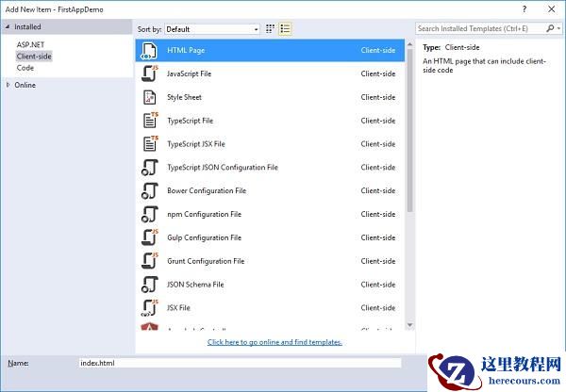Click the template list scroll up arrow

coord(409,44)
